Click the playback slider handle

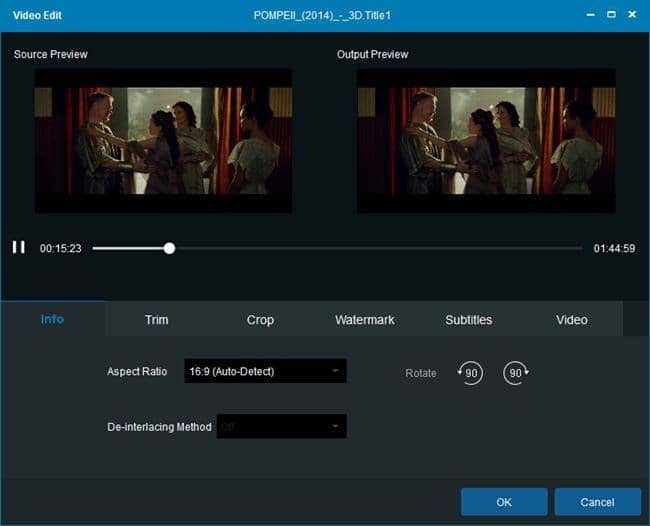169,248
